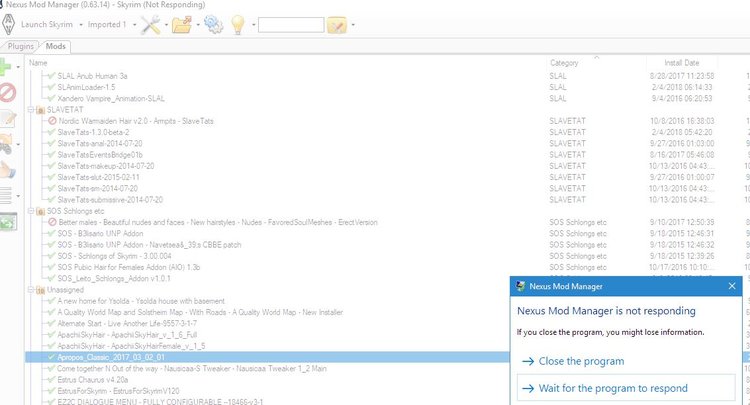The height and width of the screenshot is (405, 750).
Task: Select the EstrusForSkyrimV120 row
Action: click(x=118, y=391)
